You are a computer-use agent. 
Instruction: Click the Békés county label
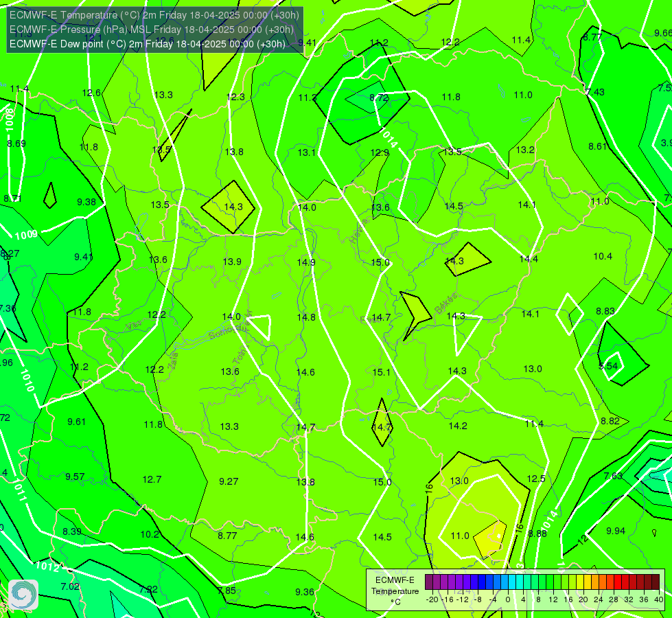pos(445,304)
